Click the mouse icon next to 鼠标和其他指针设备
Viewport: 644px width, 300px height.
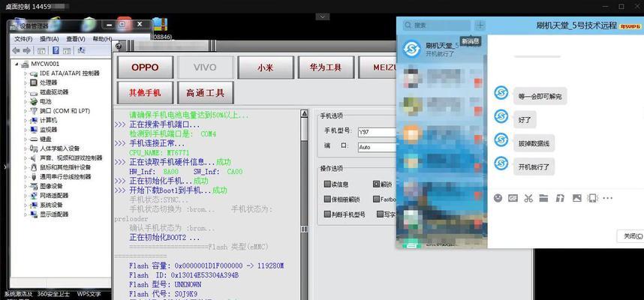click(34, 167)
